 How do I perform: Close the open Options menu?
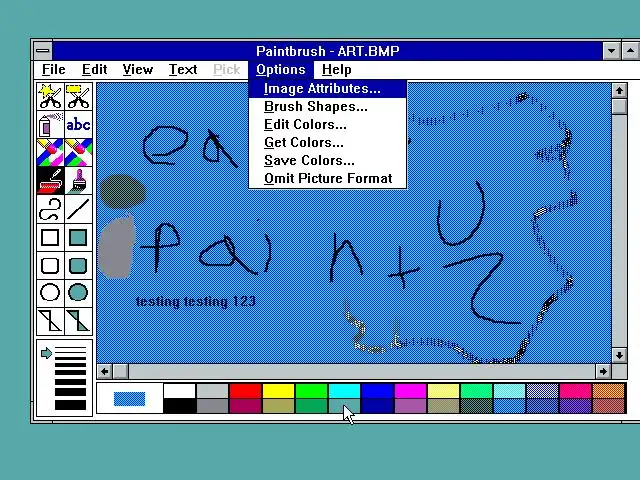281,69
